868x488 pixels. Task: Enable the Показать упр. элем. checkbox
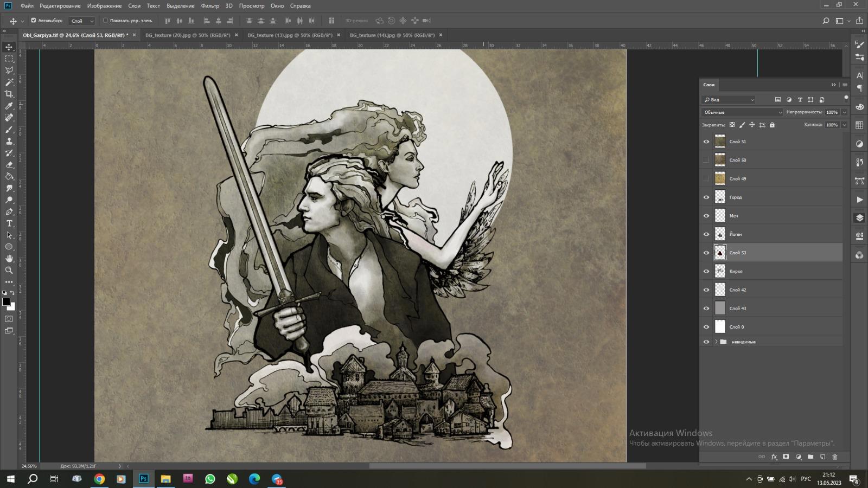click(106, 21)
